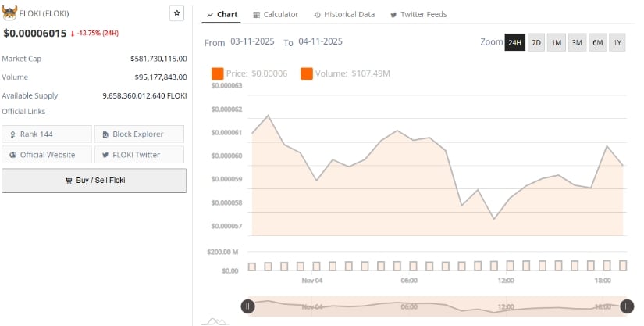Select the 24H zoom range
644x326 pixels.
pos(514,42)
